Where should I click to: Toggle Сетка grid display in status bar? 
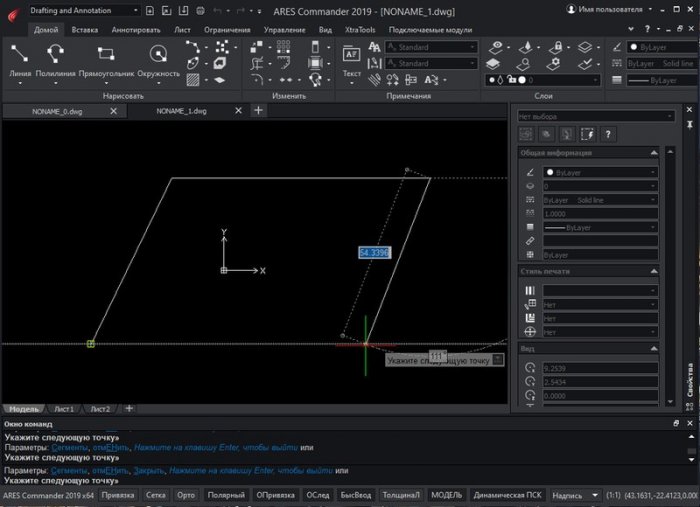point(155,495)
